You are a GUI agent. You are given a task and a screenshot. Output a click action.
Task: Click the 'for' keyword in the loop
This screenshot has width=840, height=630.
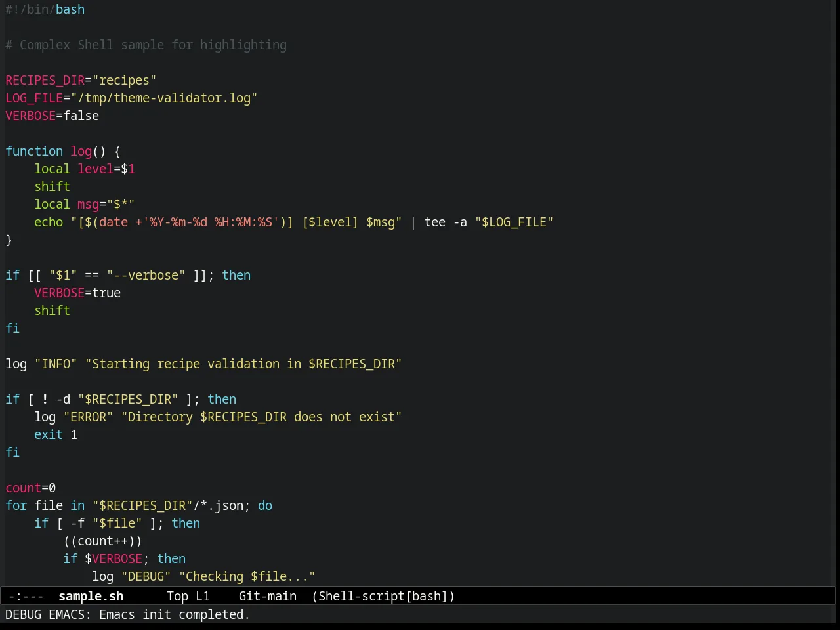point(16,505)
